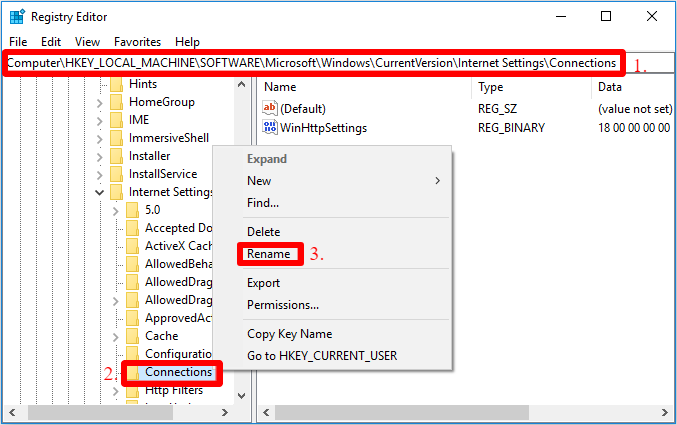
Task: Click the IME folder icon
Action: tap(117, 120)
